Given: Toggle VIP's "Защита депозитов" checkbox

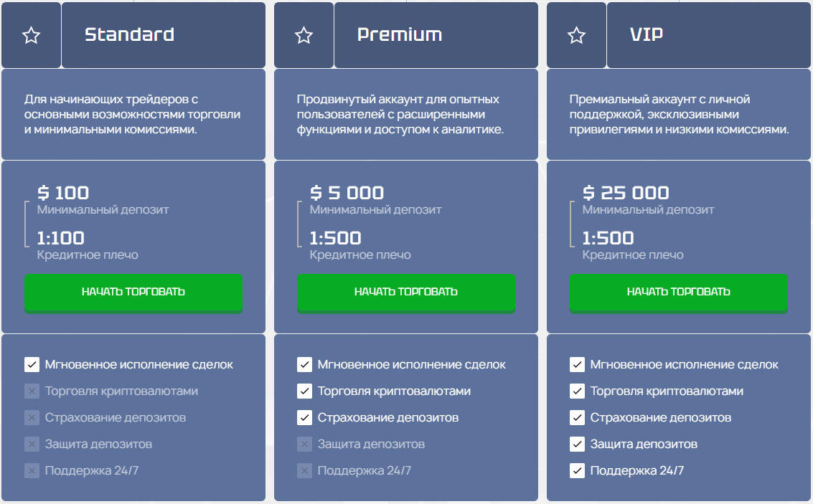Looking at the screenshot, I should point(577,444).
